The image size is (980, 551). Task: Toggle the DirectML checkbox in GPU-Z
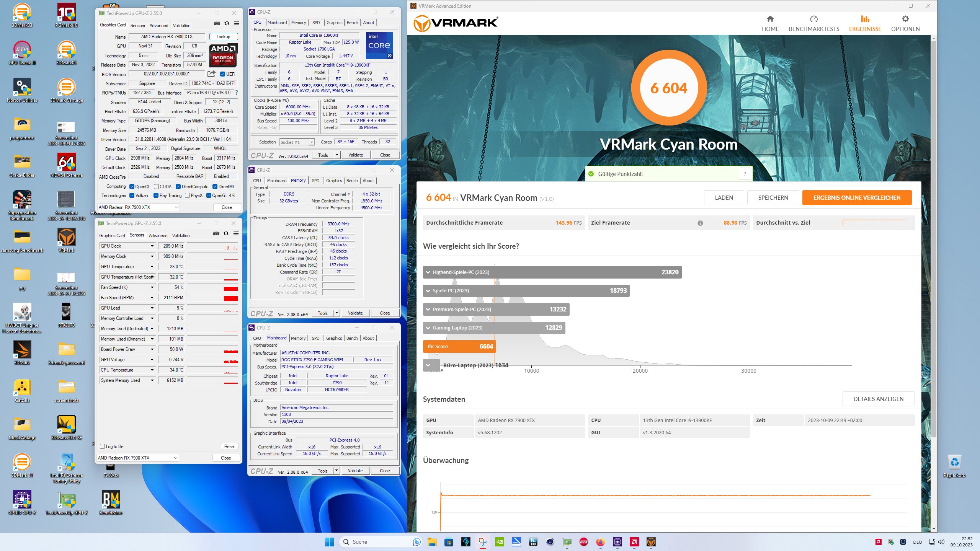215,187
